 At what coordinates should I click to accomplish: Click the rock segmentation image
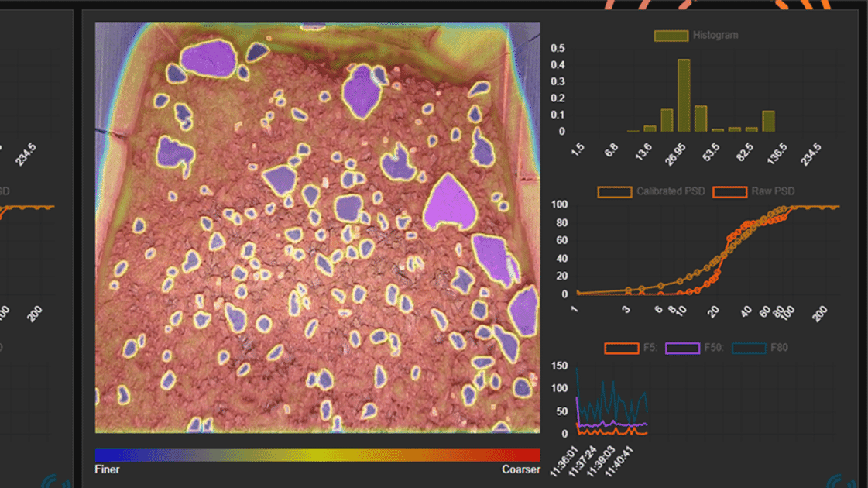(317, 228)
